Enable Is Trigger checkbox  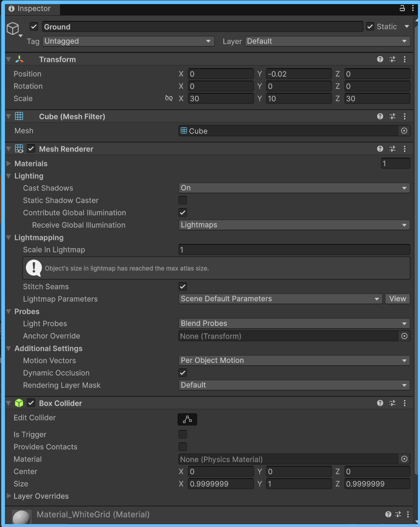(x=183, y=434)
